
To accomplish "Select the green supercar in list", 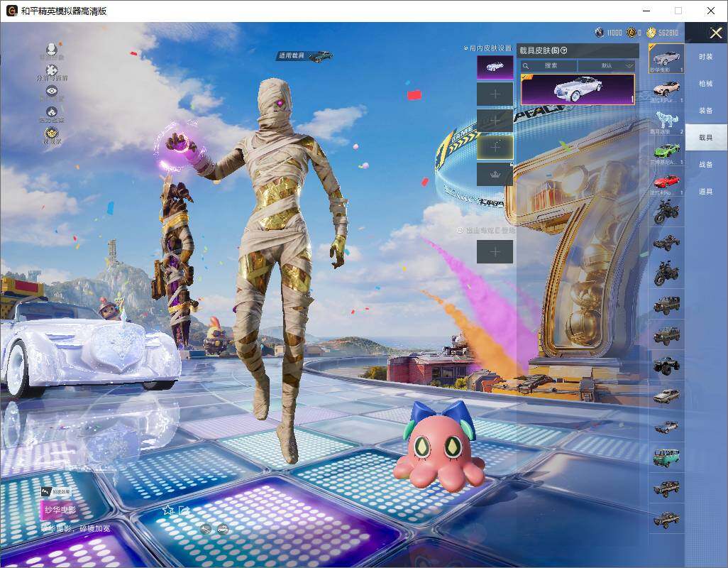I will (x=666, y=152).
